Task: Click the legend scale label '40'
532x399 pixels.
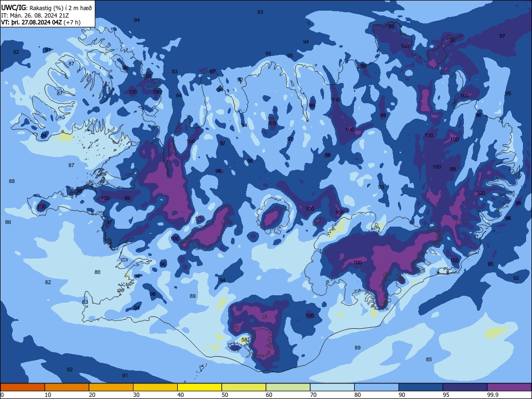Action: (180, 395)
